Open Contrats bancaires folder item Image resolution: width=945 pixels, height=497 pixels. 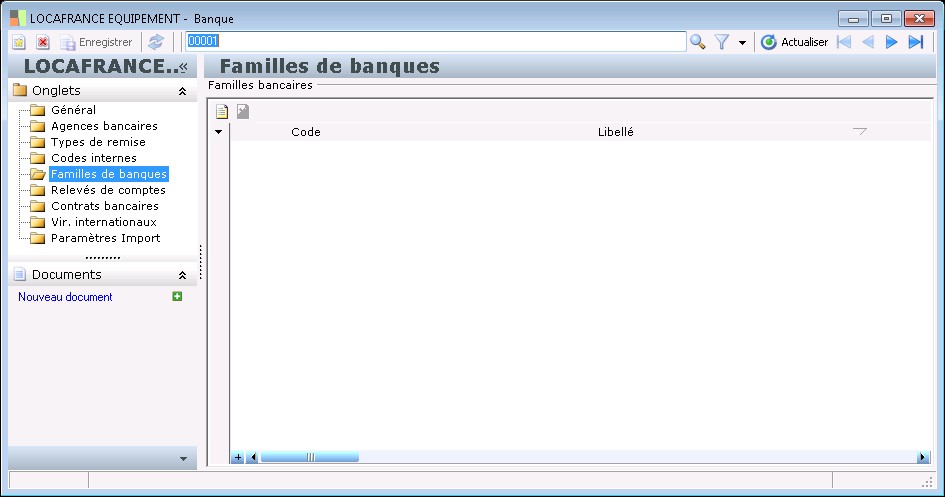coord(105,206)
